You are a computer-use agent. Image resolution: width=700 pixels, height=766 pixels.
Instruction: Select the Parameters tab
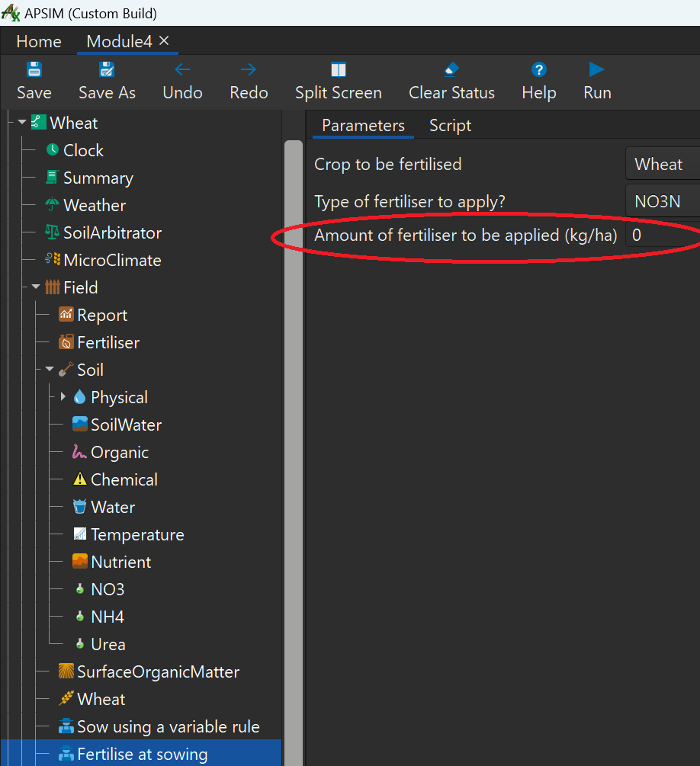point(363,126)
